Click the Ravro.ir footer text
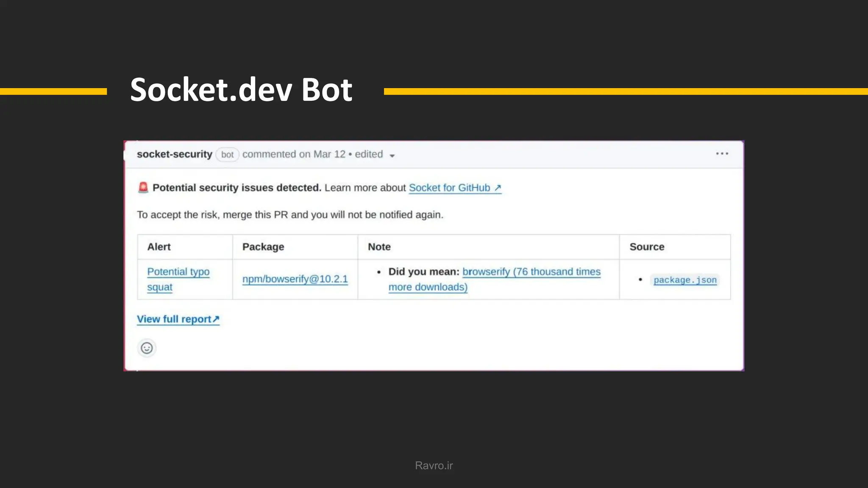Image resolution: width=868 pixels, height=488 pixels. [x=434, y=466]
